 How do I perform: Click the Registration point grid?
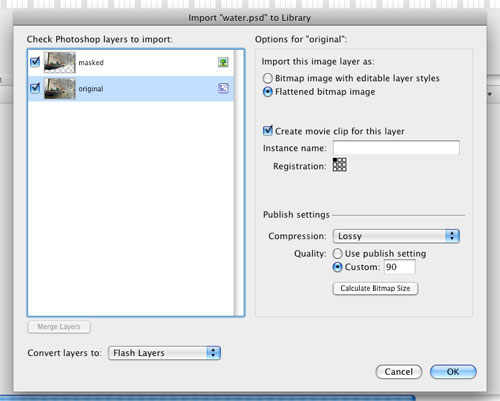click(x=340, y=165)
